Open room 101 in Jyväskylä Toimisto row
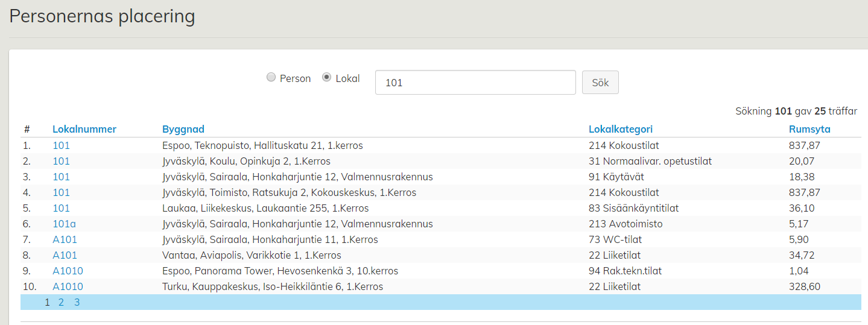 [61, 192]
